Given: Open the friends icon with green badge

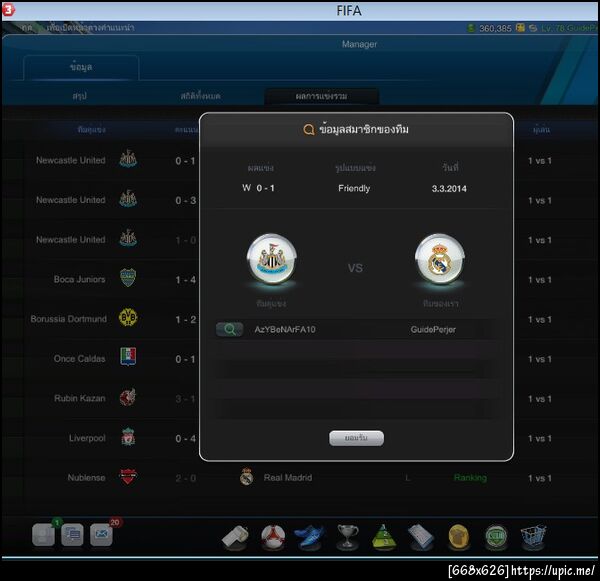Looking at the screenshot, I should [43, 534].
